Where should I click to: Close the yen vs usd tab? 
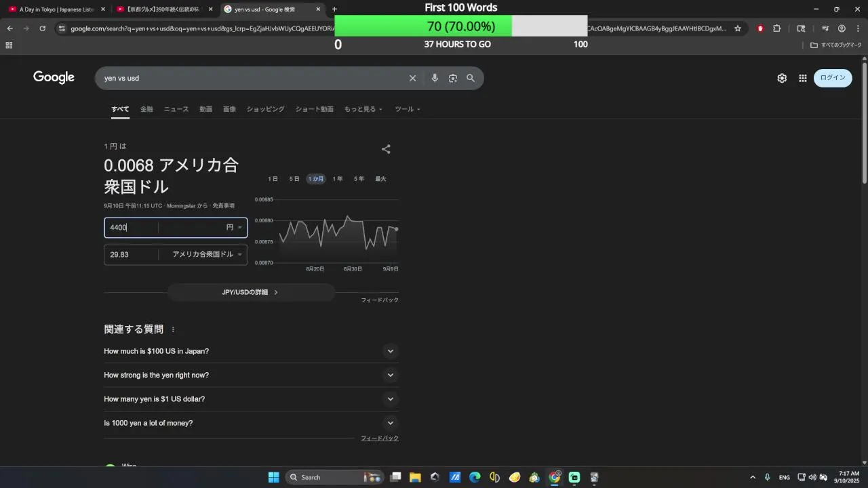pyautogui.click(x=318, y=9)
